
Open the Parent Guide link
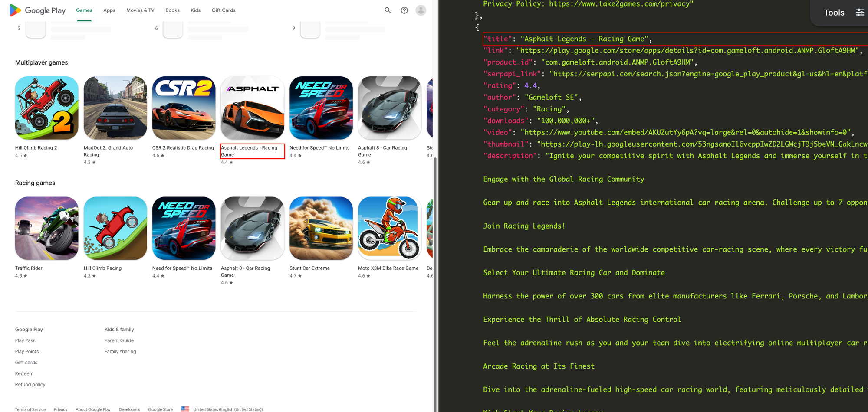tap(119, 340)
